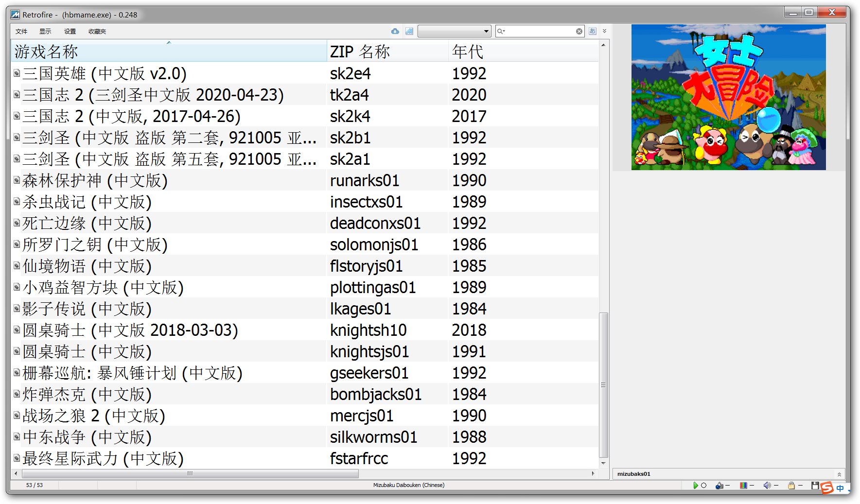The image size is (860, 504).
Task: Select the row with ZIP name sk2b1
Action: [305, 138]
